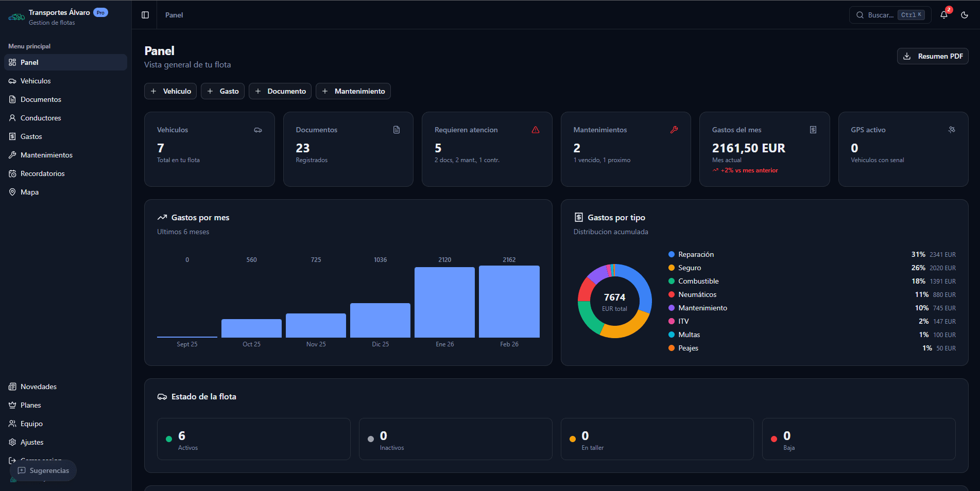Click the download icon on Resumen PDF
This screenshot has width=980, height=491.
tap(906, 56)
